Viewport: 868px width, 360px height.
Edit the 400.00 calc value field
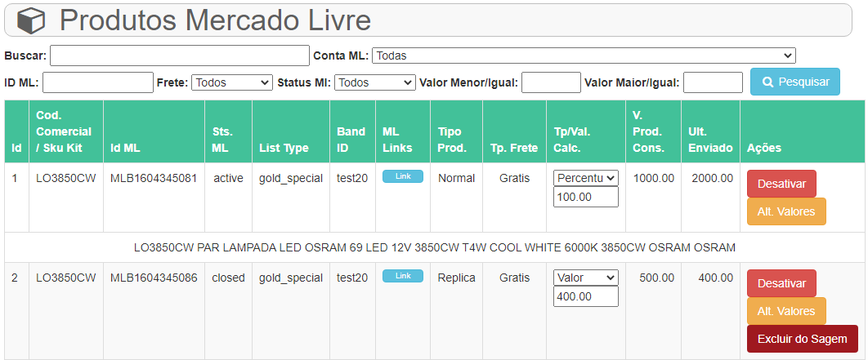586,296
